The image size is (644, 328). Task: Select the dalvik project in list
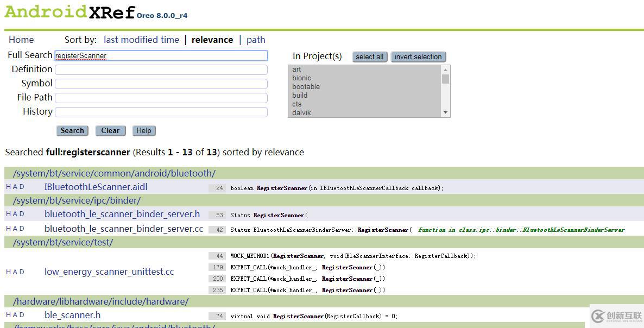[301, 112]
